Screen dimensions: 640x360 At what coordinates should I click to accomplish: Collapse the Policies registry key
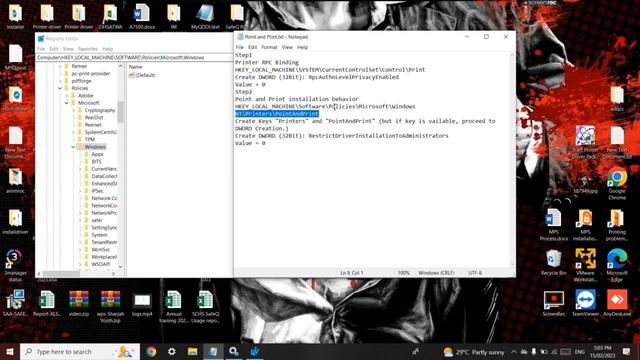[60, 88]
